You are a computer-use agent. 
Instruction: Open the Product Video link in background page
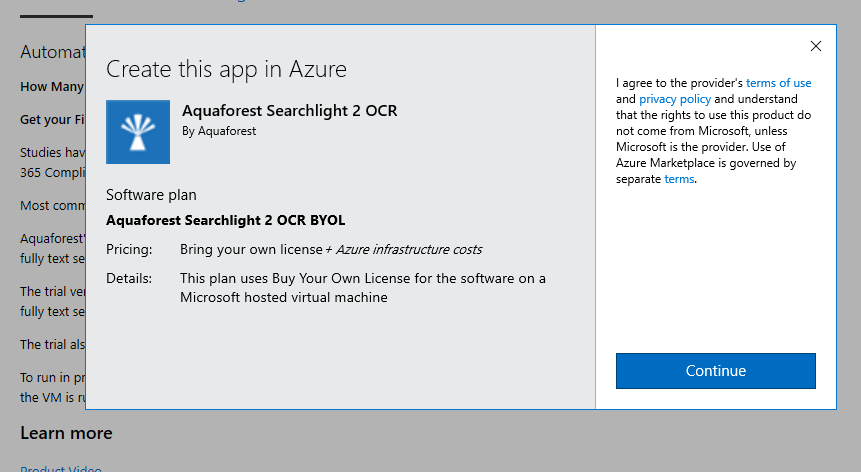click(61, 468)
